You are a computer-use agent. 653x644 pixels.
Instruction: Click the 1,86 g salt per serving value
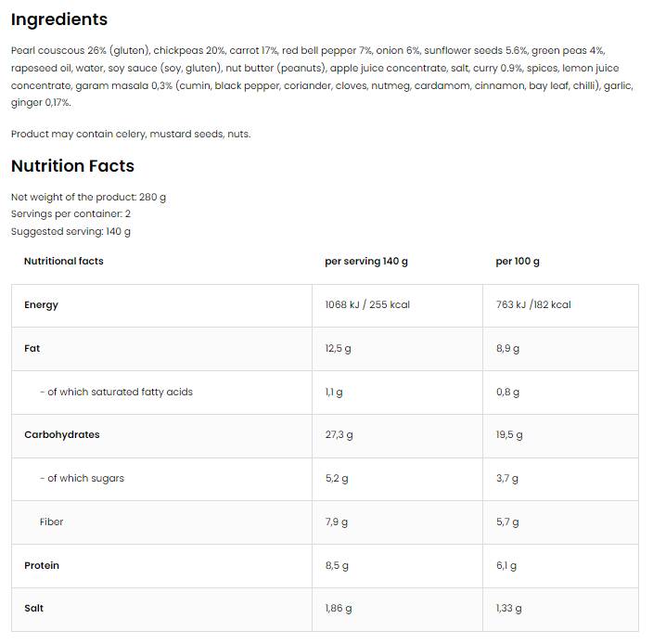(x=339, y=609)
